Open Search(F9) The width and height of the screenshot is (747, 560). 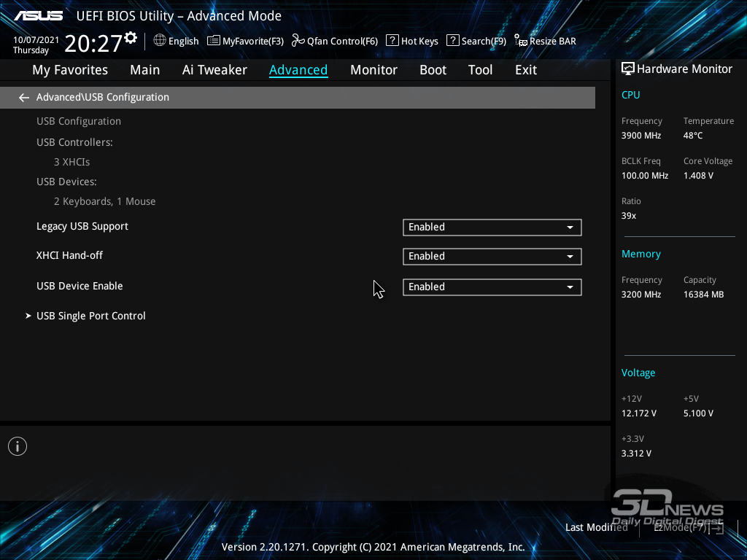[476, 41]
